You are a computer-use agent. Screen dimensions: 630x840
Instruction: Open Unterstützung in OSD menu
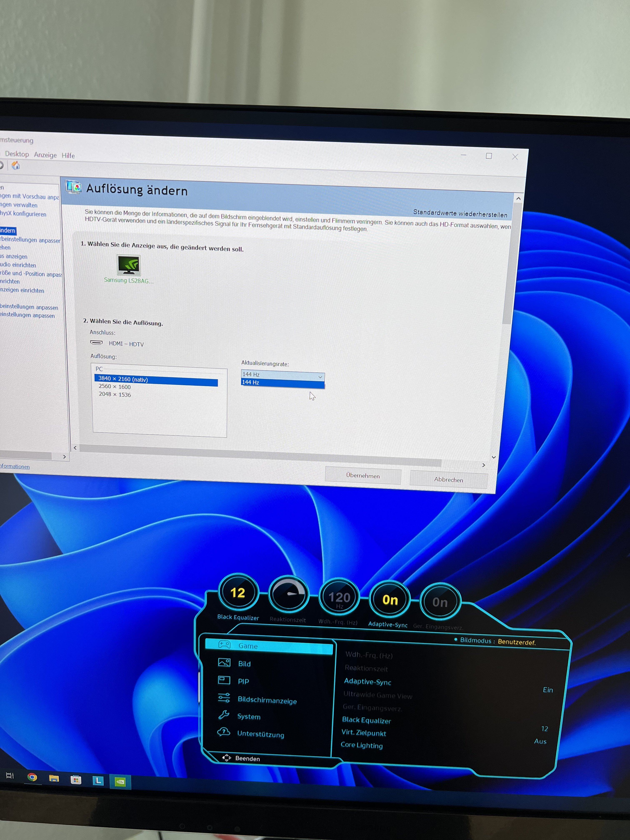point(260,734)
